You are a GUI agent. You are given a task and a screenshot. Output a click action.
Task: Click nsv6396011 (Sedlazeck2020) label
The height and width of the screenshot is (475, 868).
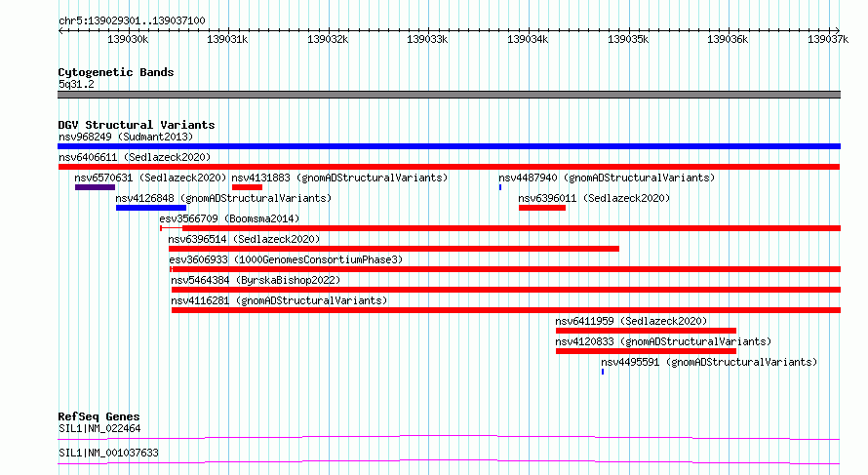click(594, 198)
